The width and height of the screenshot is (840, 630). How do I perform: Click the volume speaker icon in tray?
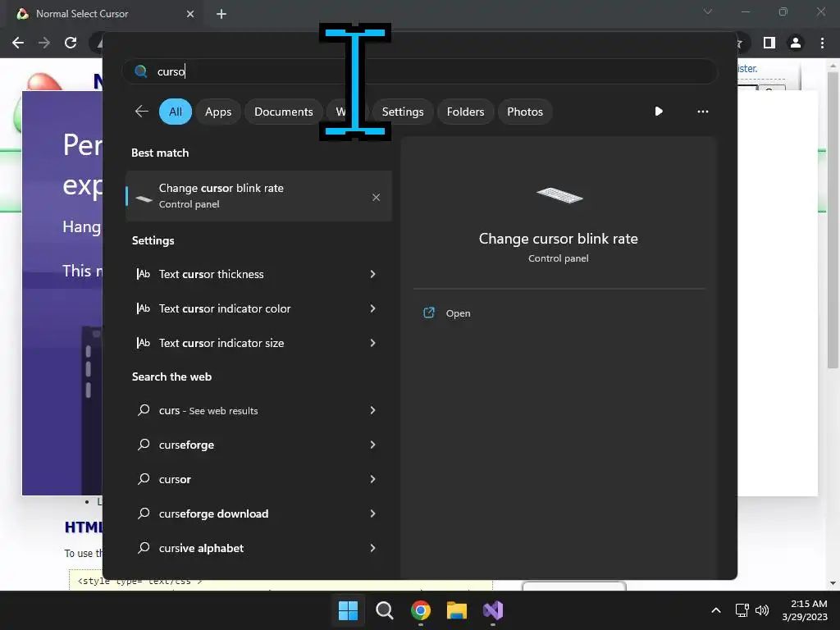coord(762,610)
